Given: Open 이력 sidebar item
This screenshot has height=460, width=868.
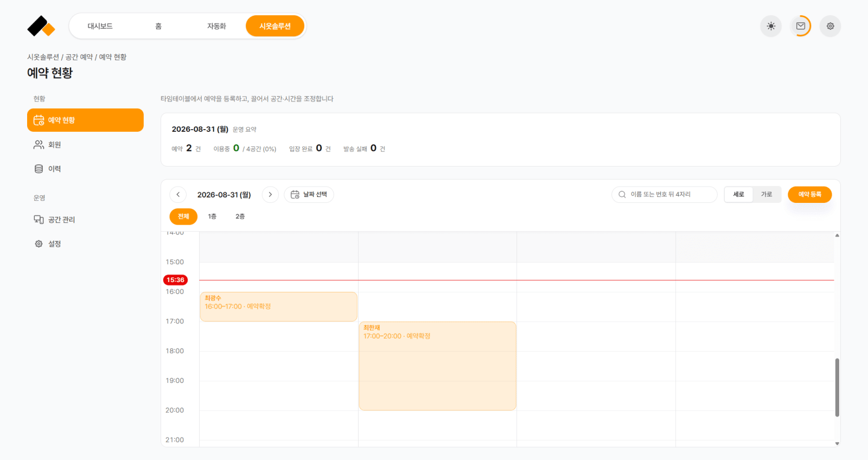Looking at the screenshot, I should click(x=85, y=169).
